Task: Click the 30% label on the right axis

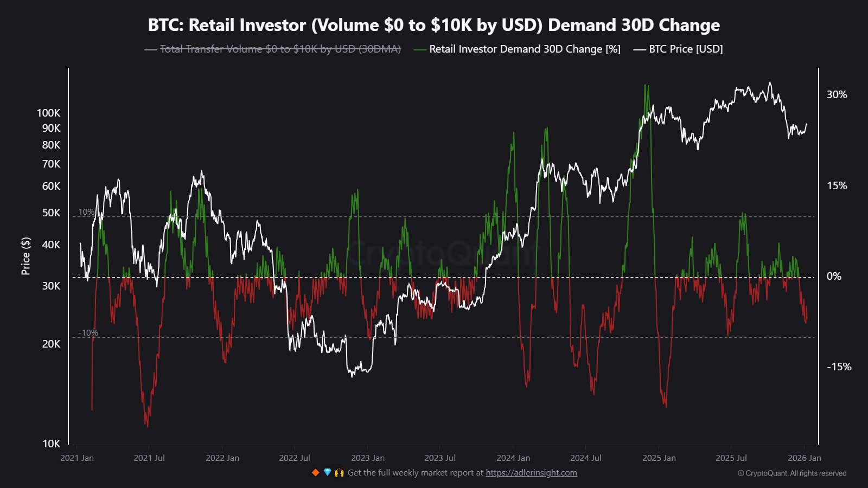Action: point(836,95)
